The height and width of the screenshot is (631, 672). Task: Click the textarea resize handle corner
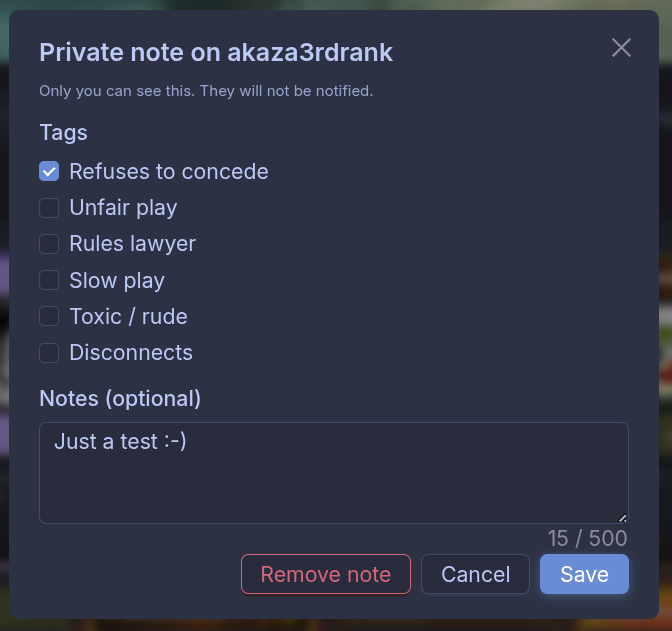622,517
